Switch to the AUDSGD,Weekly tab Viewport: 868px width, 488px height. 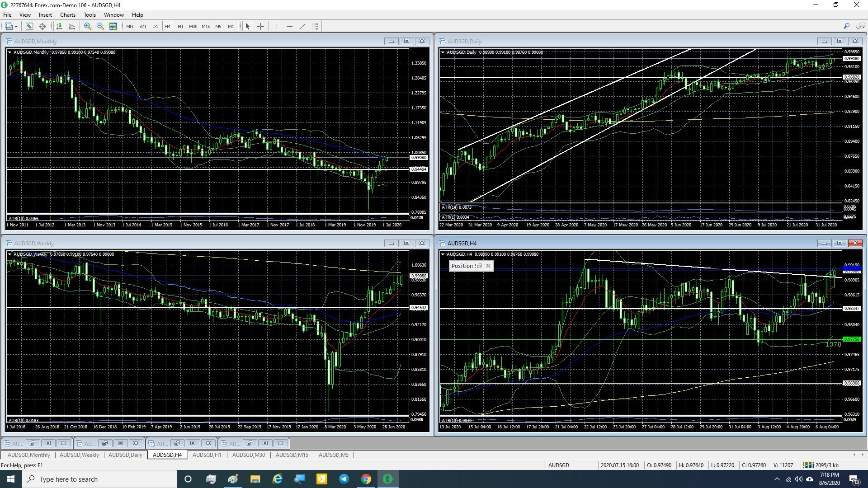79,455
